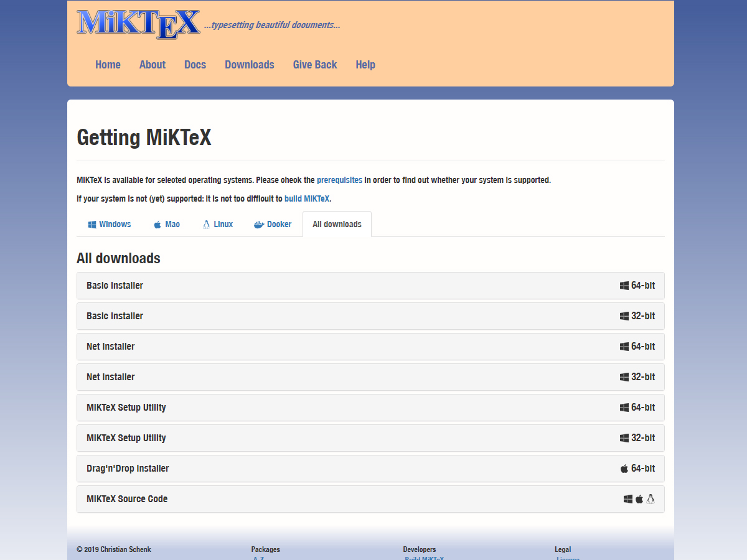
Task: Select the Mac tab
Action: coord(167,224)
